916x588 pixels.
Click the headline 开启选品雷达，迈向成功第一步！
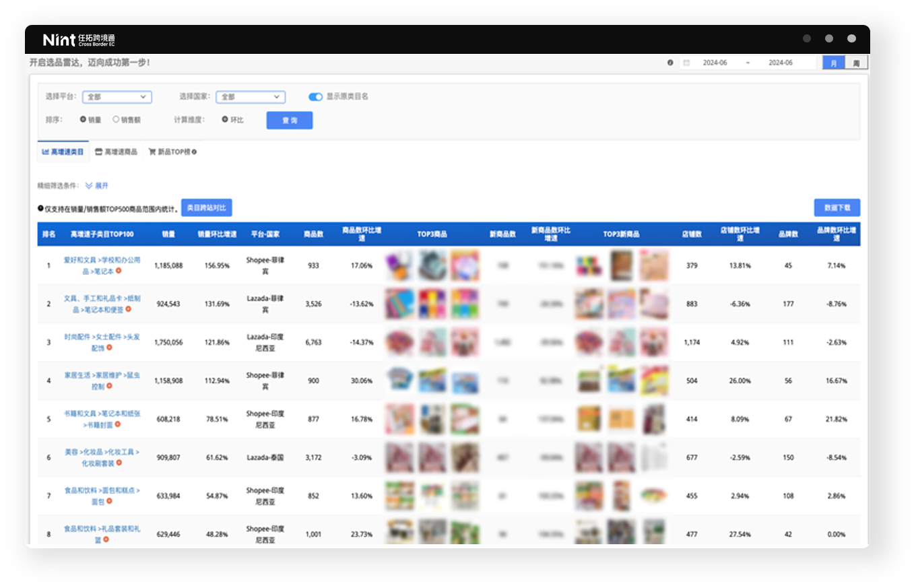90,63
